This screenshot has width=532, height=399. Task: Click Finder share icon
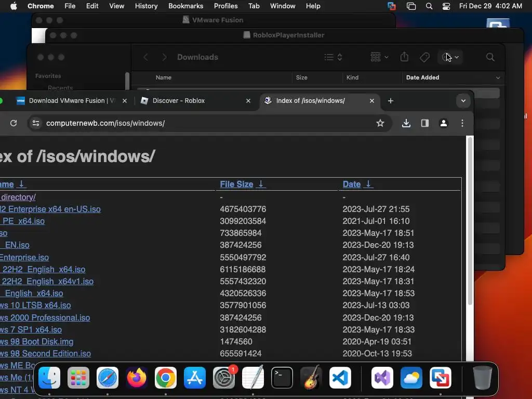404,57
